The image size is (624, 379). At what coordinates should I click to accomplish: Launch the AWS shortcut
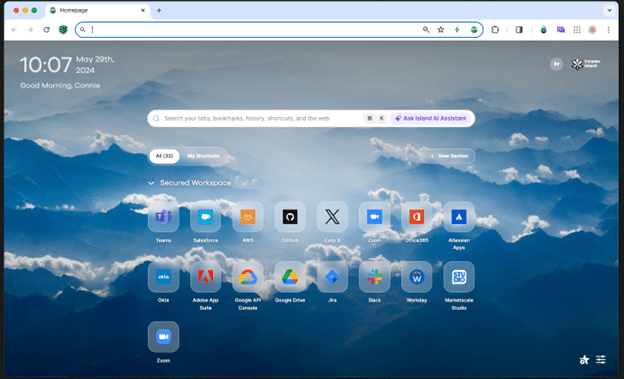pos(248,217)
